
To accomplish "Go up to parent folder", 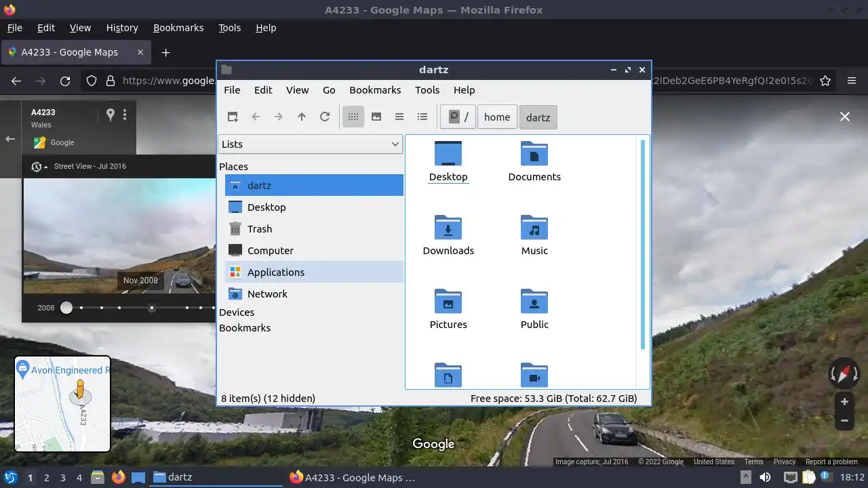I will (302, 117).
